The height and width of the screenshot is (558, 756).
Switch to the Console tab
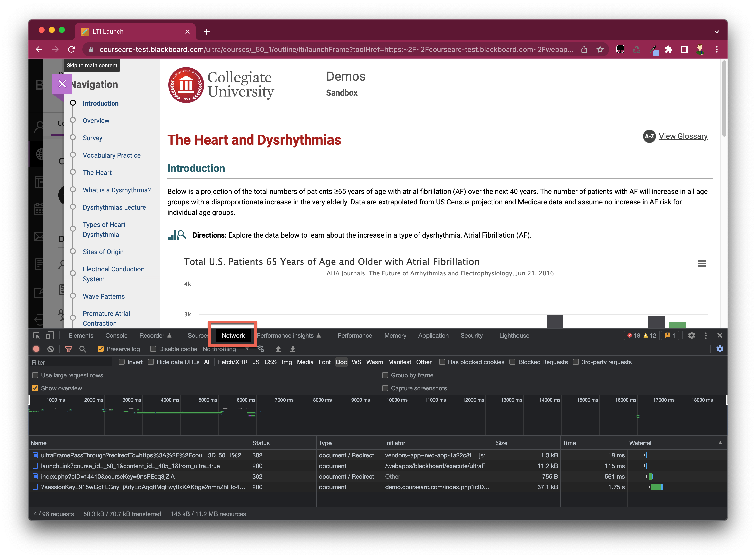coord(116,335)
